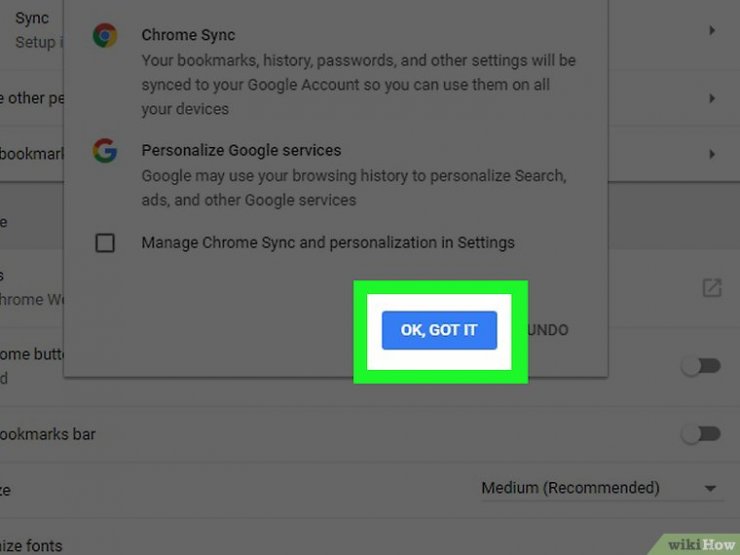
Task: Check Manage Chrome Sync and personalization checkbox
Action: point(105,243)
